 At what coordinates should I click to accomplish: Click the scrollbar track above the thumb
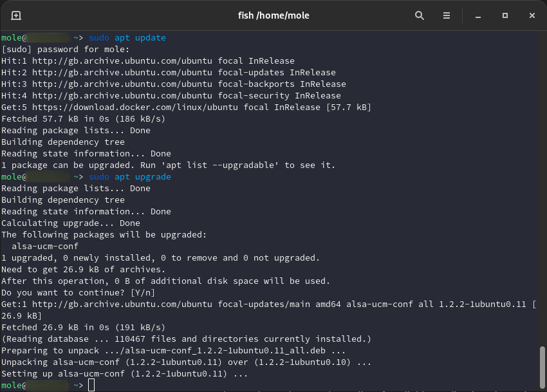(x=542, y=193)
